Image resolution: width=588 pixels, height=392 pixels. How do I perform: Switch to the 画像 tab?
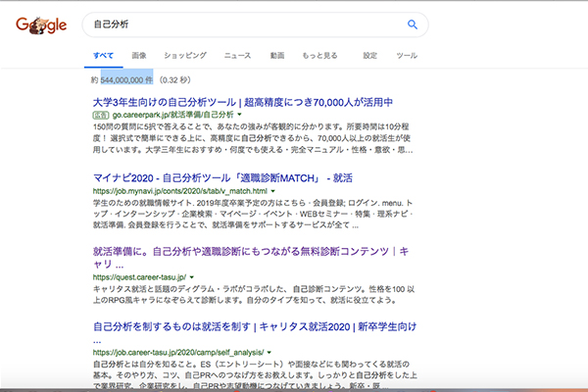(139, 56)
